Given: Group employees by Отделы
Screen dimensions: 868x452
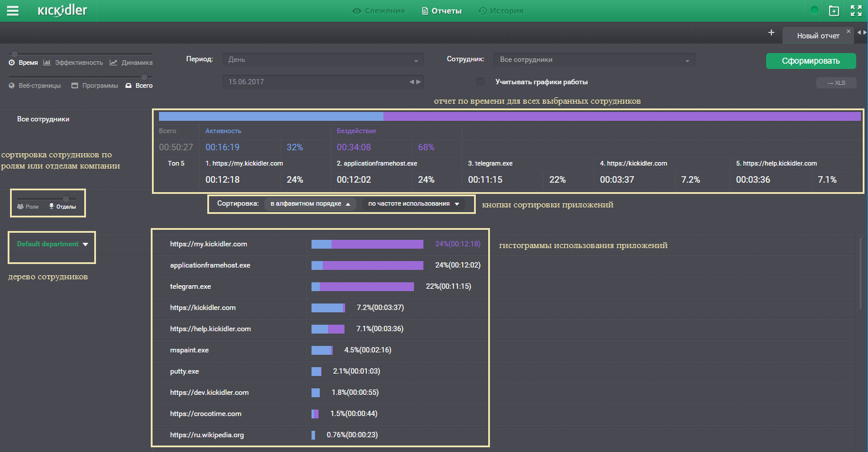Looking at the screenshot, I should tap(62, 207).
